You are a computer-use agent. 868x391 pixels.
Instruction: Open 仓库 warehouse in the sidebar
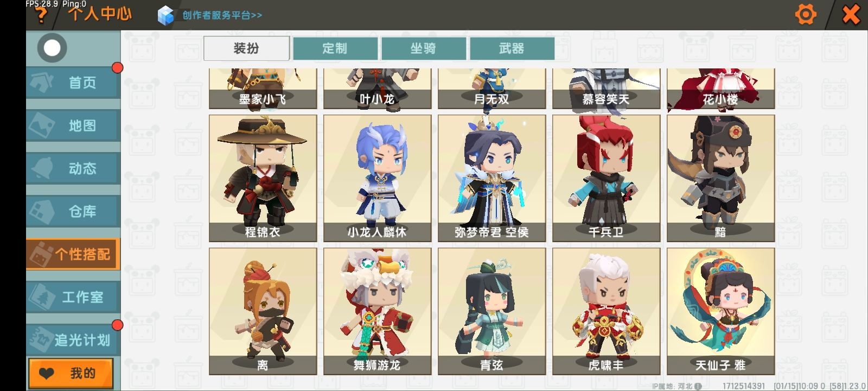[73, 211]
